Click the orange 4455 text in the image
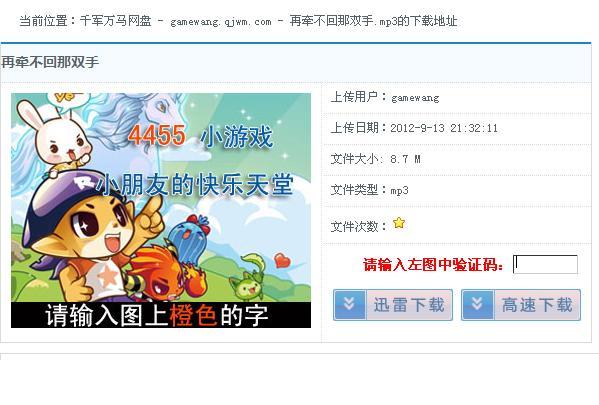599x405 pixels. tap(157, 135)
